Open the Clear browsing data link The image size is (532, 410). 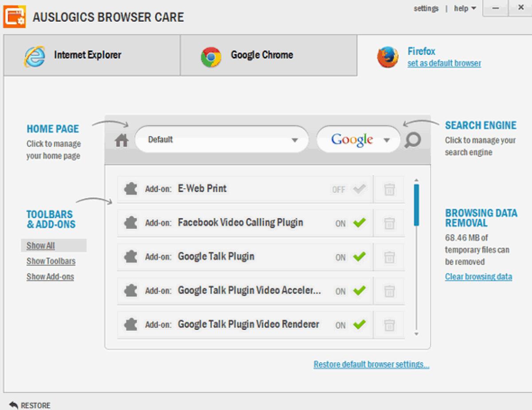[478, 277]
